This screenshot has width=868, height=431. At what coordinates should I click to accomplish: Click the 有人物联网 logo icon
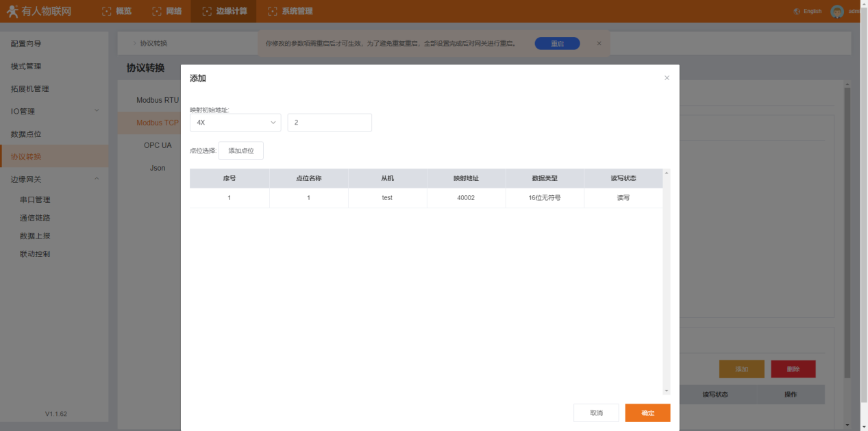pos(12,11)
